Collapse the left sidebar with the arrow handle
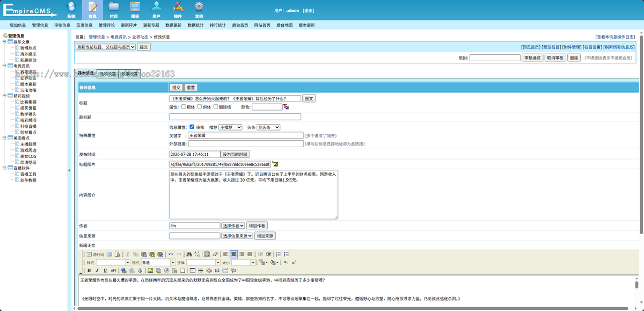Screen dimensions: 644x311 coord(69,170)
